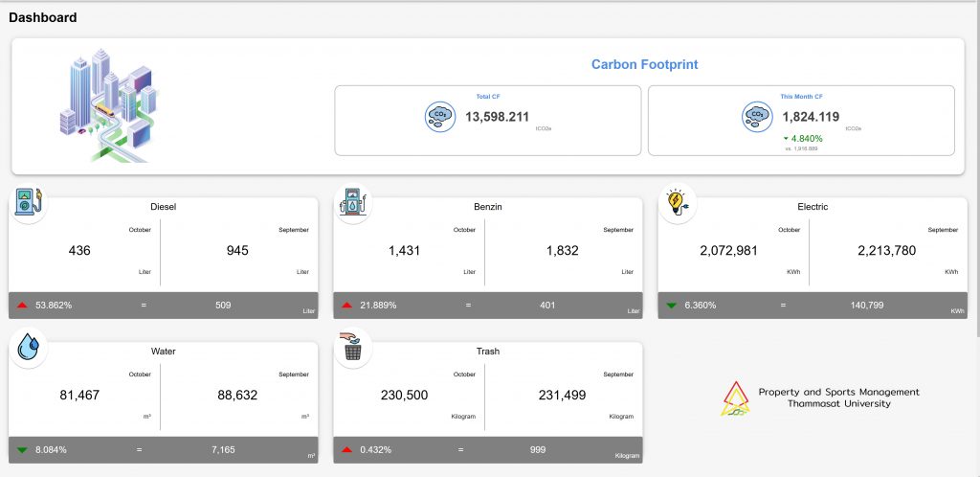The image size is (980, 477).
Task: Open the Carbon Footprint heading
Action: click(644, 65)
